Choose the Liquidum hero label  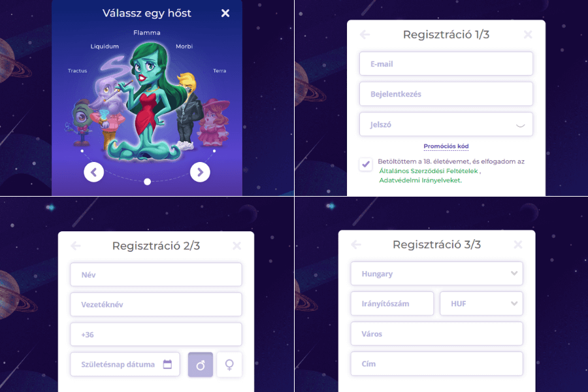[x=105, y=46]
